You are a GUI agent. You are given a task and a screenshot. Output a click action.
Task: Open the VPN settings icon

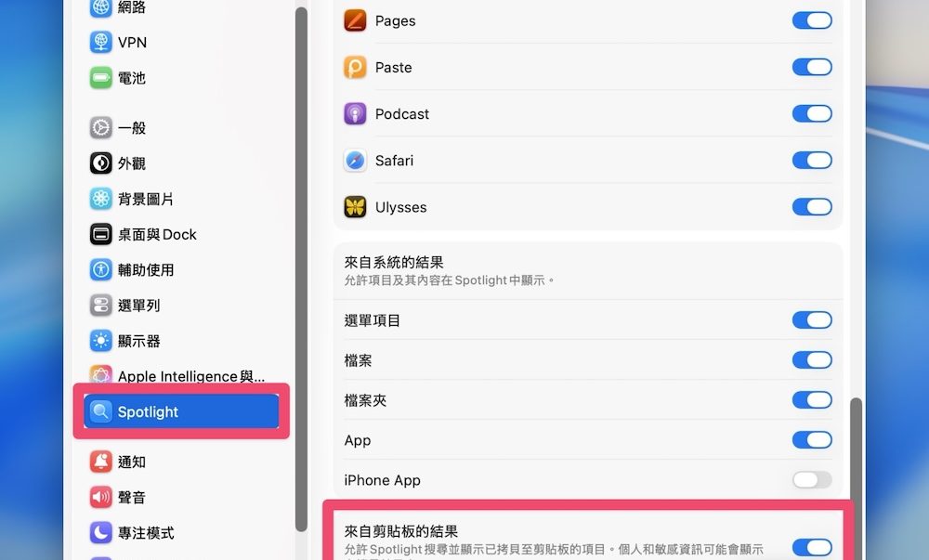coord(101,43)
